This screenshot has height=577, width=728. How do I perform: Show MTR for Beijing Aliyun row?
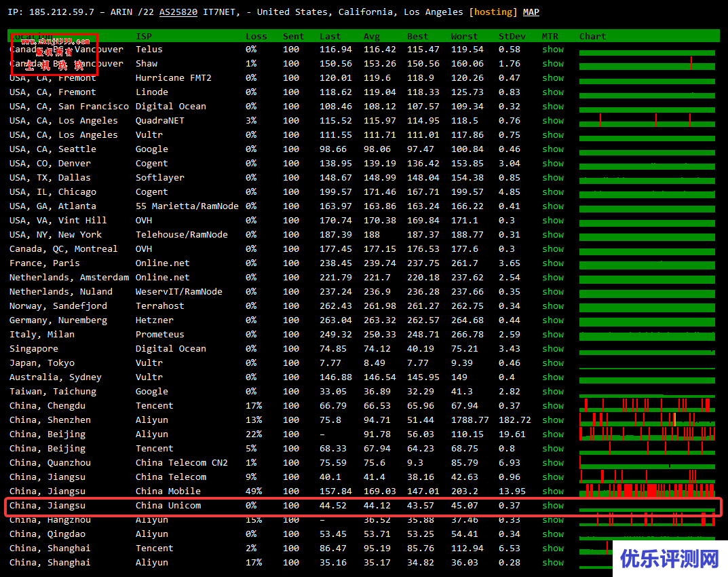[x=553, y=434]
